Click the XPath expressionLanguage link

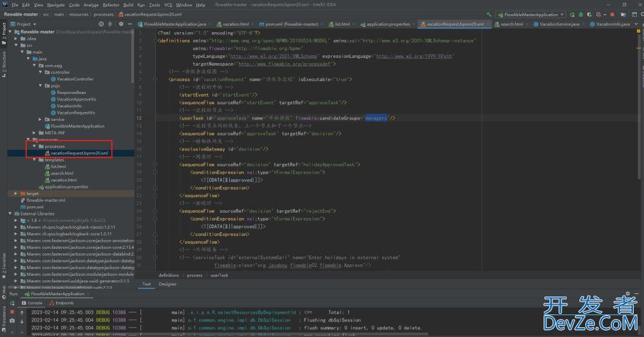point(414,56)
